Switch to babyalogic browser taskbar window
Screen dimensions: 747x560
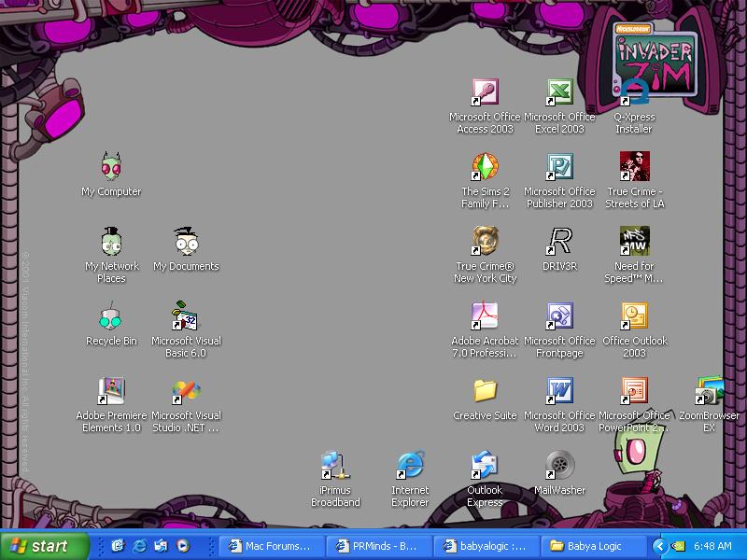click(x=486, y=546)
